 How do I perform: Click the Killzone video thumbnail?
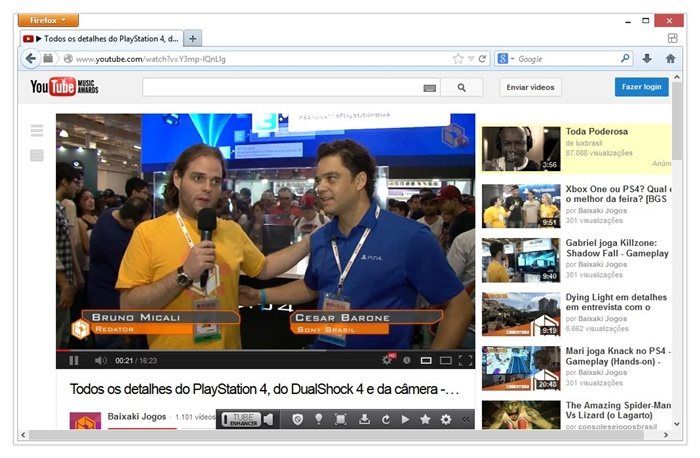(x=521, y=260)
